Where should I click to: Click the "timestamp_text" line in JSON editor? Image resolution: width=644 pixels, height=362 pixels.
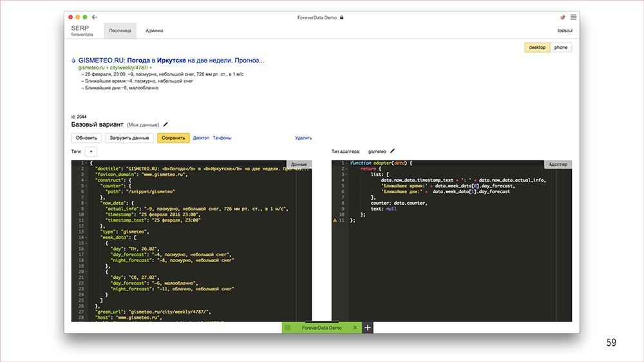[x=153, y=220]
